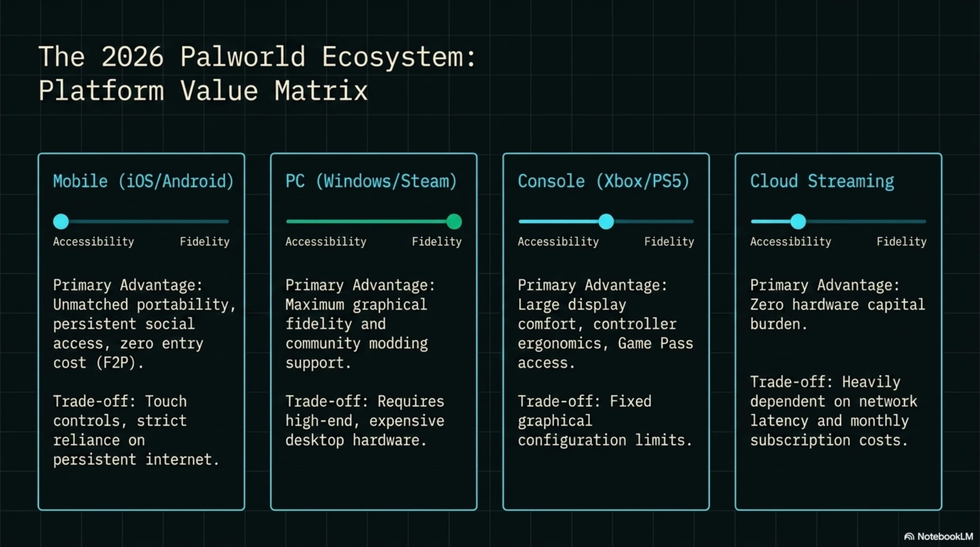The image size is (980, 547).
Task: Select the "Large display comfort" advantage text
Action: click(x=605, y=324)
